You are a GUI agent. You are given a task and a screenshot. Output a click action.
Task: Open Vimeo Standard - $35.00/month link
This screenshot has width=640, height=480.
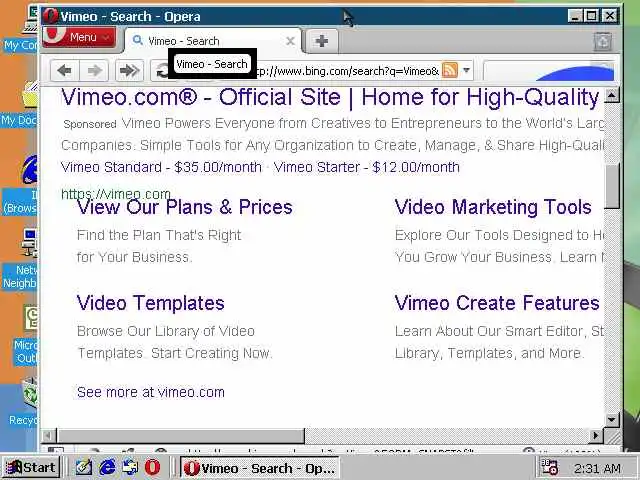pos(161,167)
